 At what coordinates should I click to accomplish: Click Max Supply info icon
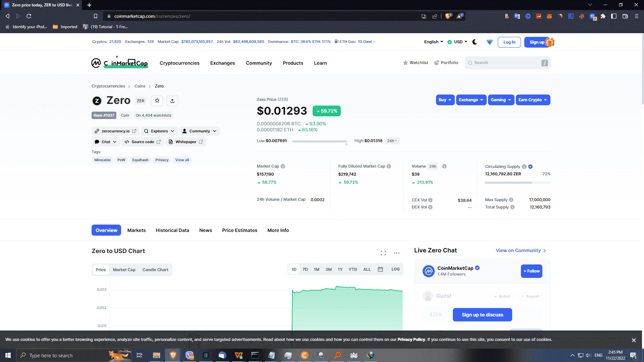click(x=511, y=200)
